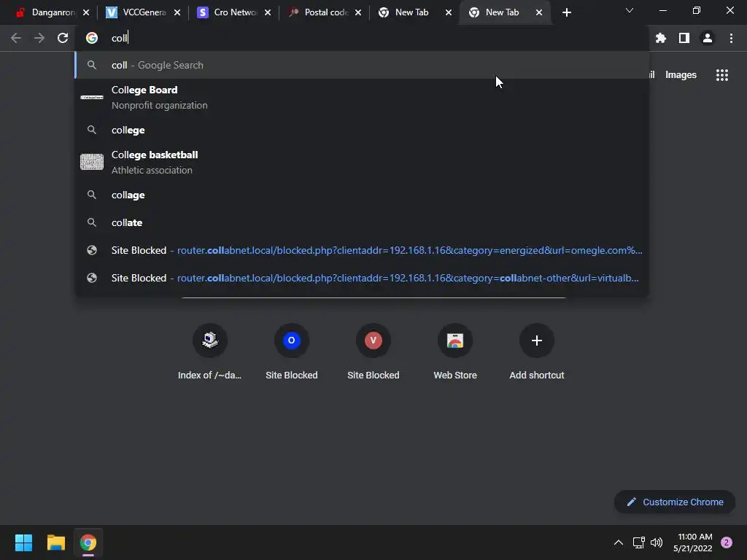
Task: Select College basketball suggestion
Action: (x=362, y=163)
